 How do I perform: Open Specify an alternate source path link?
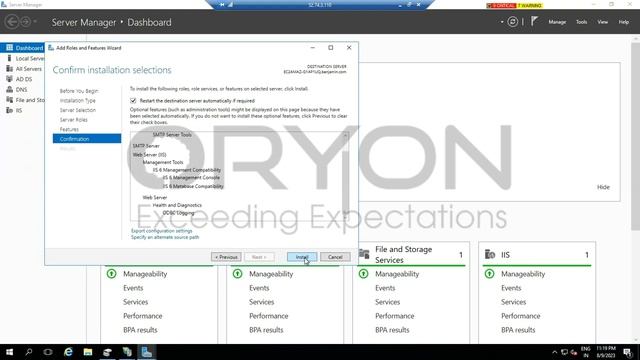[165, 237]
